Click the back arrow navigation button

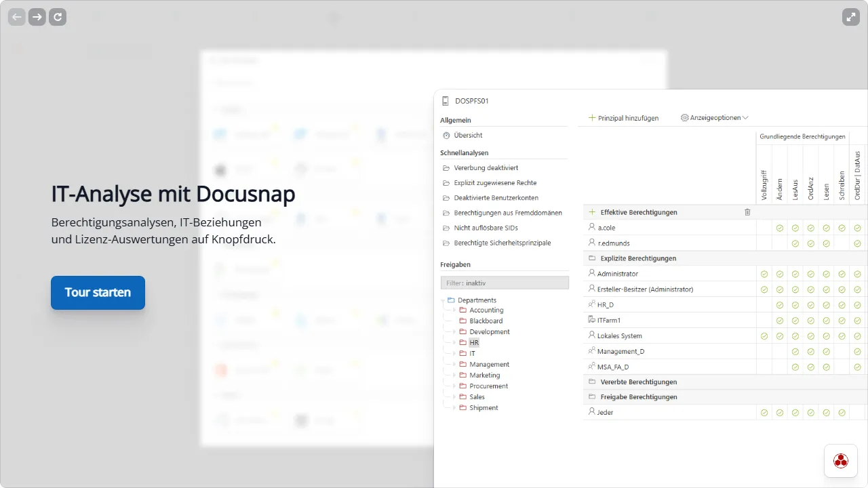point(17,17)
